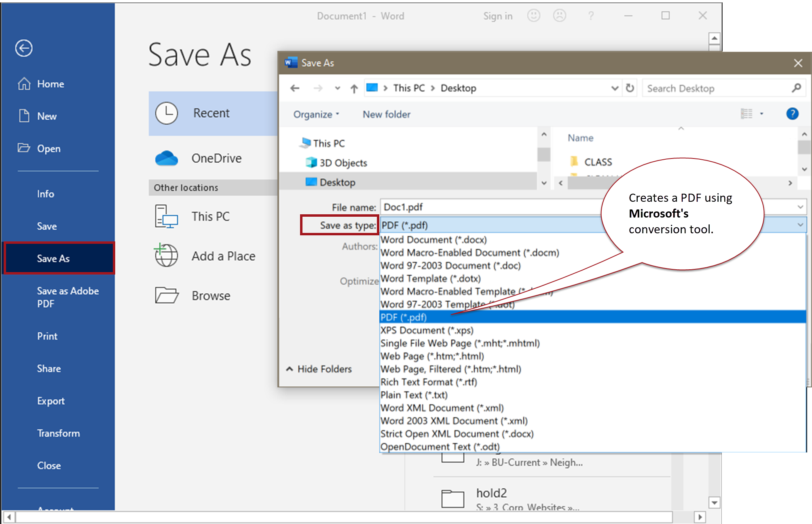
Task: Expand the address bar history dropdown
Action: 615,88
